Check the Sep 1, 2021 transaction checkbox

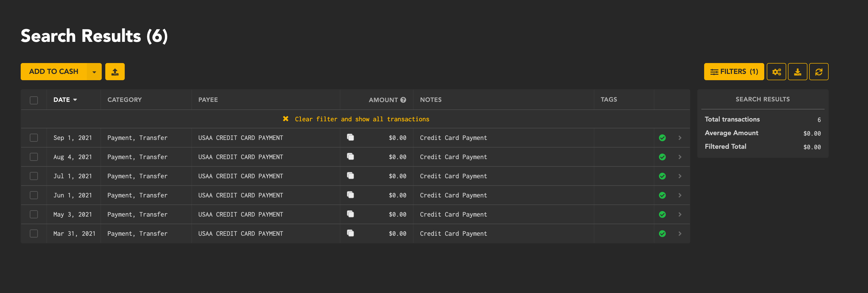coord(34,138)
